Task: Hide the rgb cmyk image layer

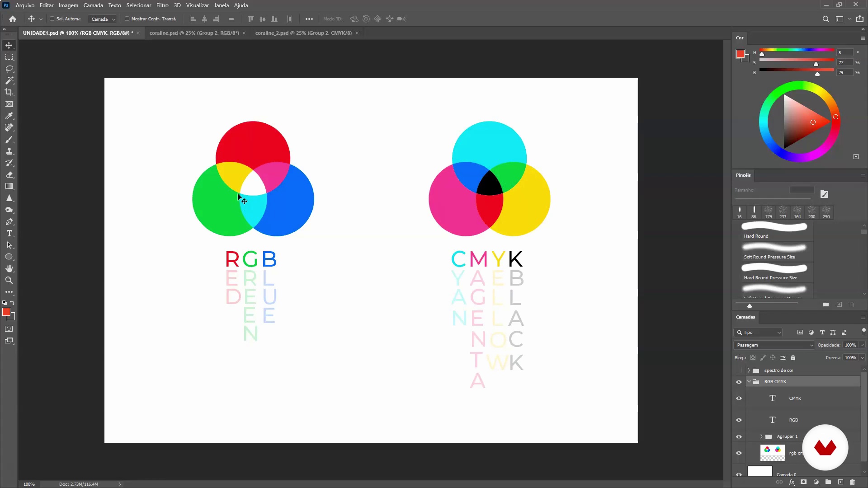Action: point(739,453)
